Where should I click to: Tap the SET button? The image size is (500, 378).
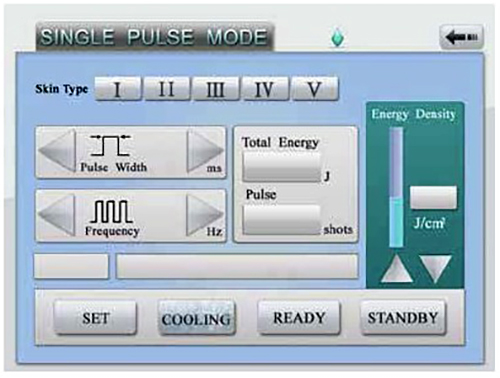pyautogui.click(x=95, y=317)
